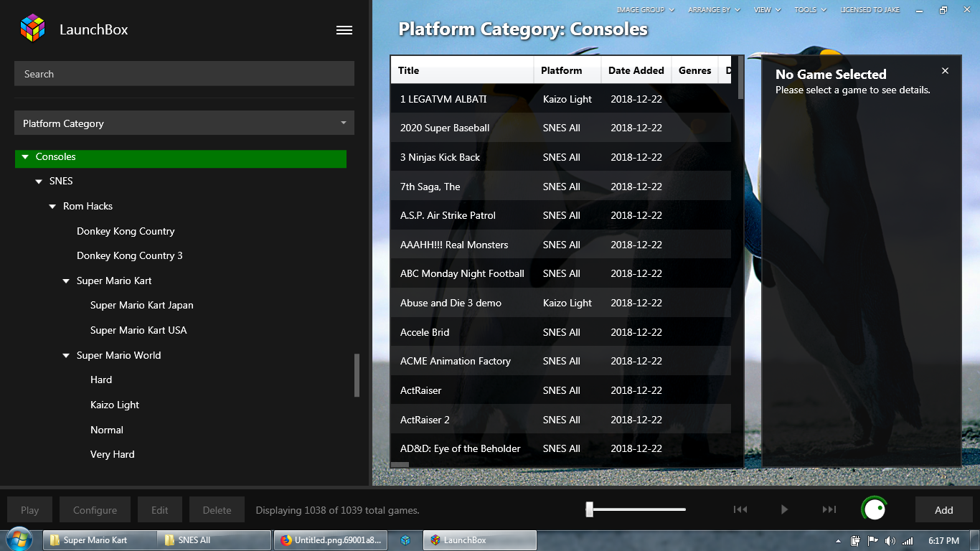Open the Image Group menu
The height and width of the screenshot is (551, 980).
pyautogui.click(x=646, y=10)
